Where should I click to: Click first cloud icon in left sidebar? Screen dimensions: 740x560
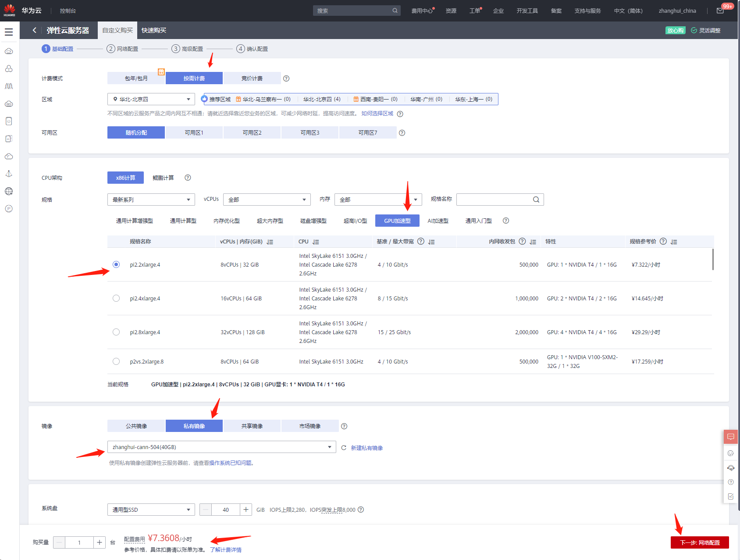pos(9,51)
